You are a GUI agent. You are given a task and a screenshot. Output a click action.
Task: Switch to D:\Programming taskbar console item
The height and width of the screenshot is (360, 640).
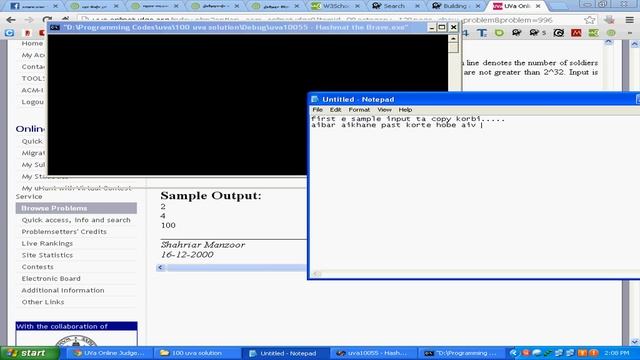(x=461, y=353)
